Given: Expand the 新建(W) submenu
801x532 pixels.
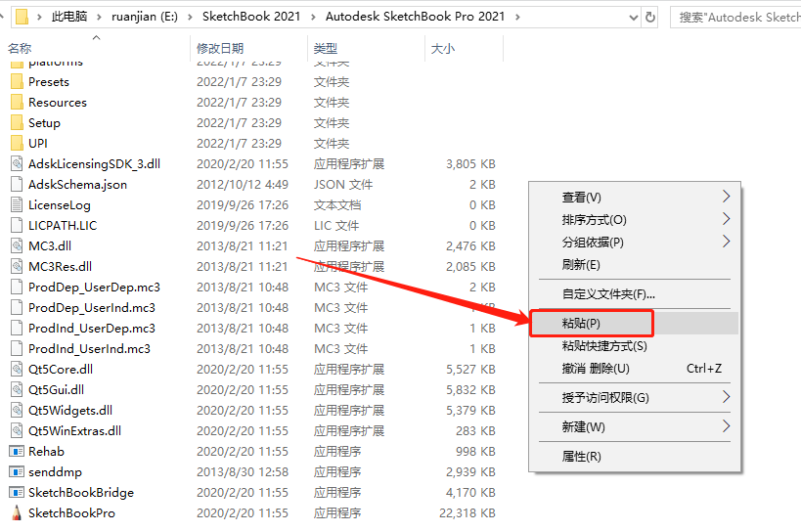Looking at the screenshot, I should tap(725, 426).
